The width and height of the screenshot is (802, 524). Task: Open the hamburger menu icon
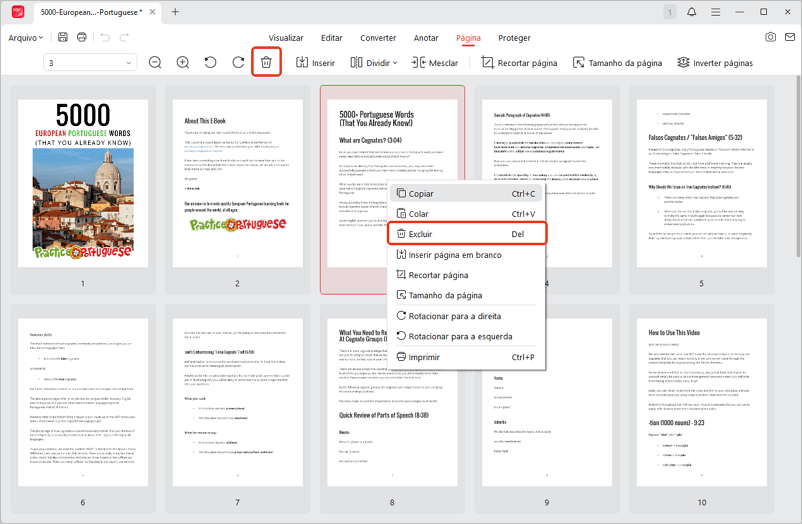pos(716,12)
